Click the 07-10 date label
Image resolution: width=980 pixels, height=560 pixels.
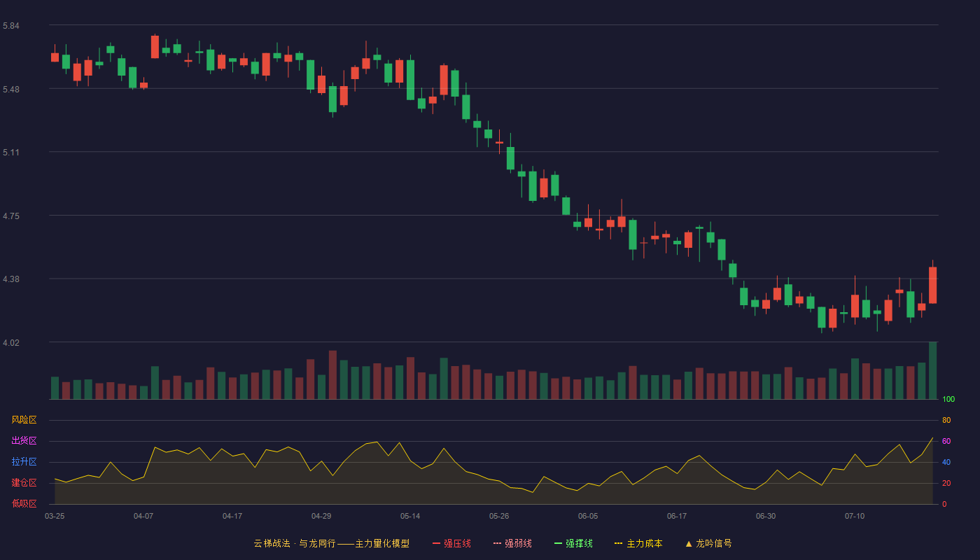click(855, 516)
